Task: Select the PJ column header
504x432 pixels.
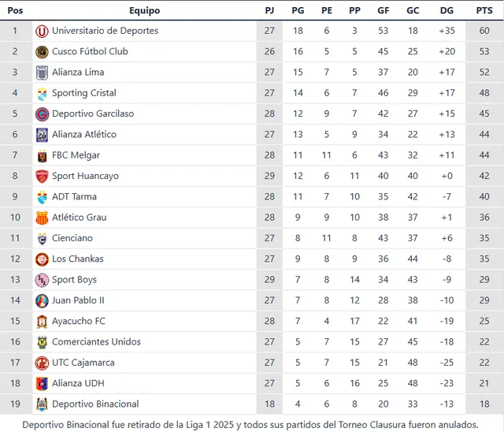Action: 269,10
